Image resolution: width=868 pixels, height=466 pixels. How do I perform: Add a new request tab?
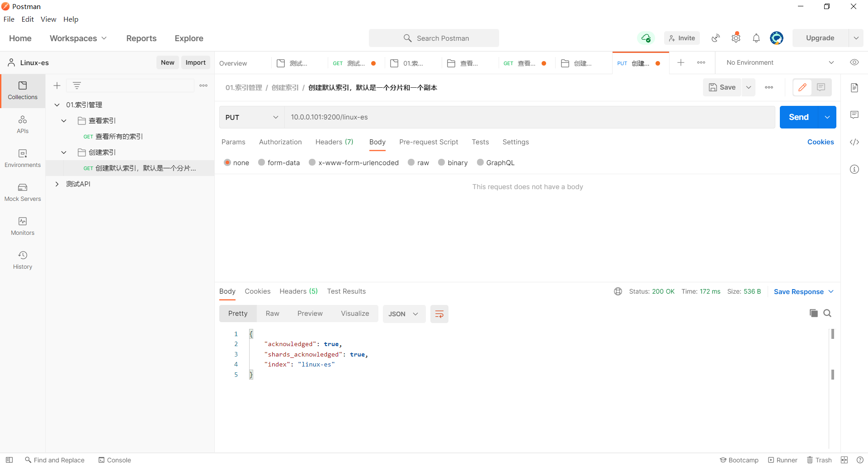(x=681, y=62)
